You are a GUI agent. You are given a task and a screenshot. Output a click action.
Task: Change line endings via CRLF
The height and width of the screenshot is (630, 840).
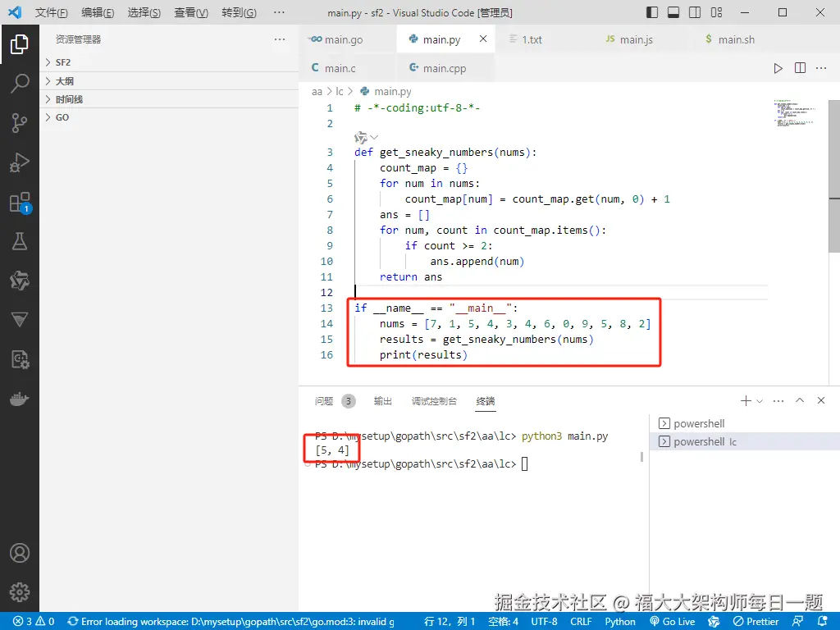pos(581,622)
